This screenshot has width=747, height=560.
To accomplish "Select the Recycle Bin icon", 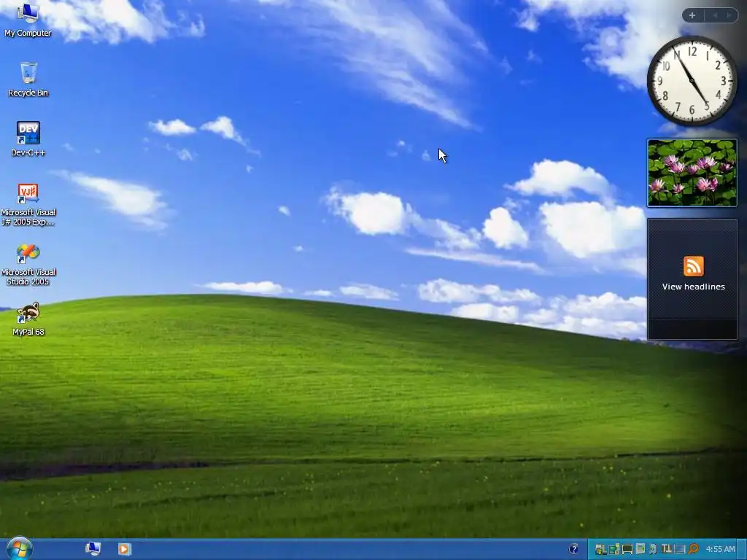I will [x=28, y=79].
